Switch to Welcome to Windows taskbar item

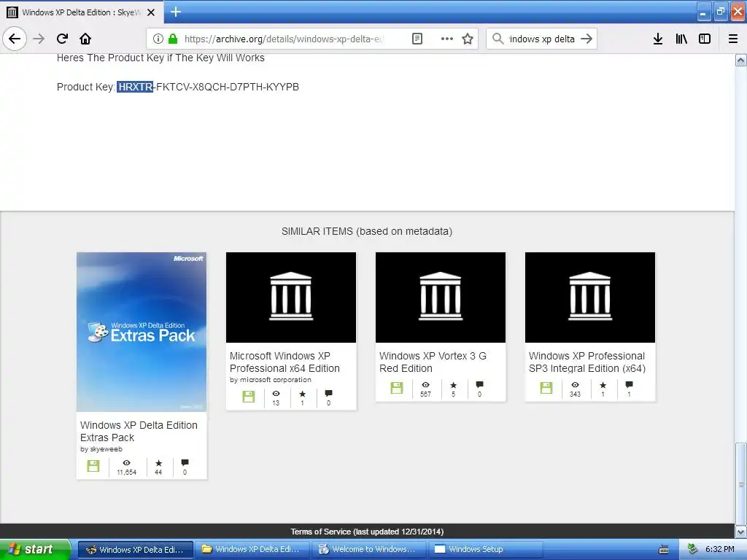point(368,549)
